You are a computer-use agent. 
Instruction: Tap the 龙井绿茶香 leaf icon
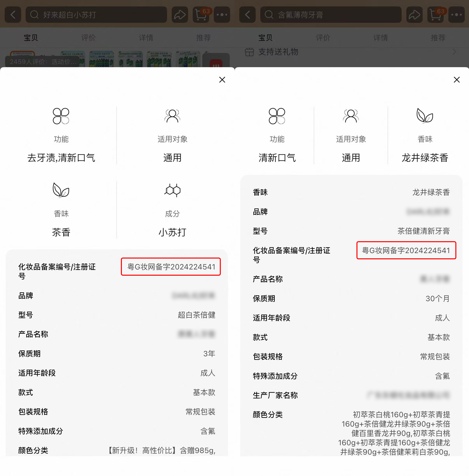pyautogui.click(x=425, y=116)
